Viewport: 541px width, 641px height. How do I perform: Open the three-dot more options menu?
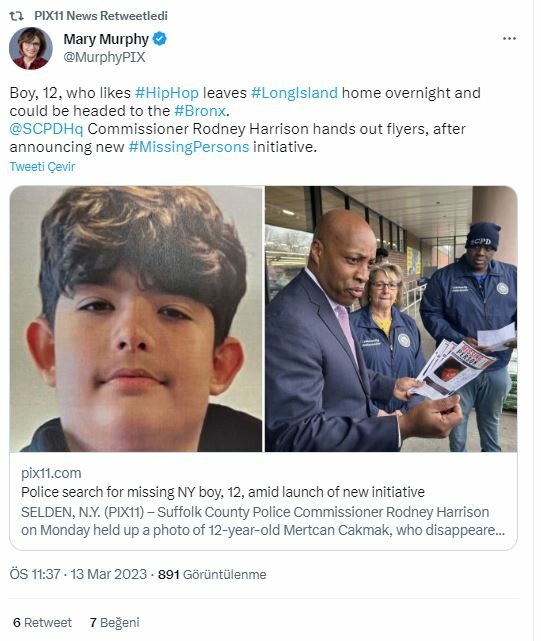click(509, 38)
